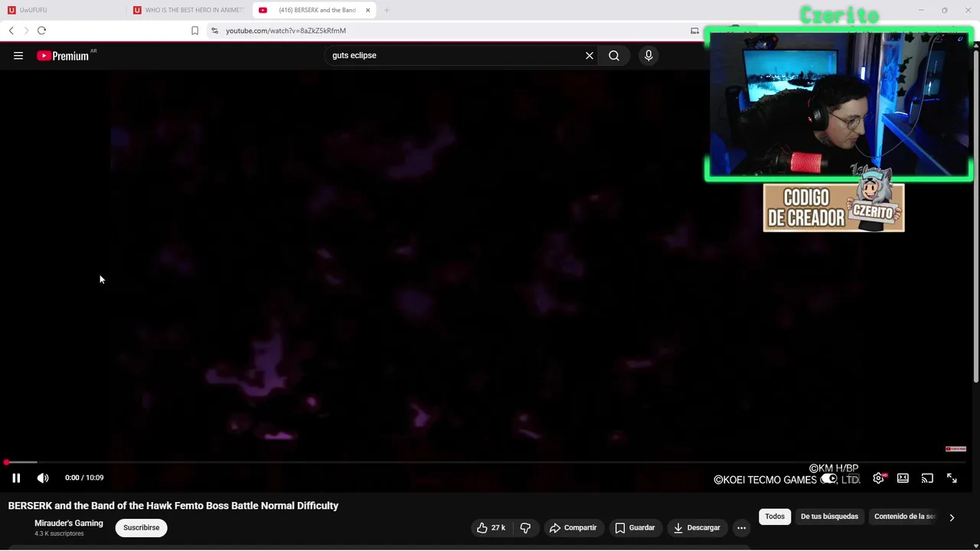Open Mirauder's Gaming channel link
Screen dimensions: 980x551
pyautogui.click(x=69, y=523)
